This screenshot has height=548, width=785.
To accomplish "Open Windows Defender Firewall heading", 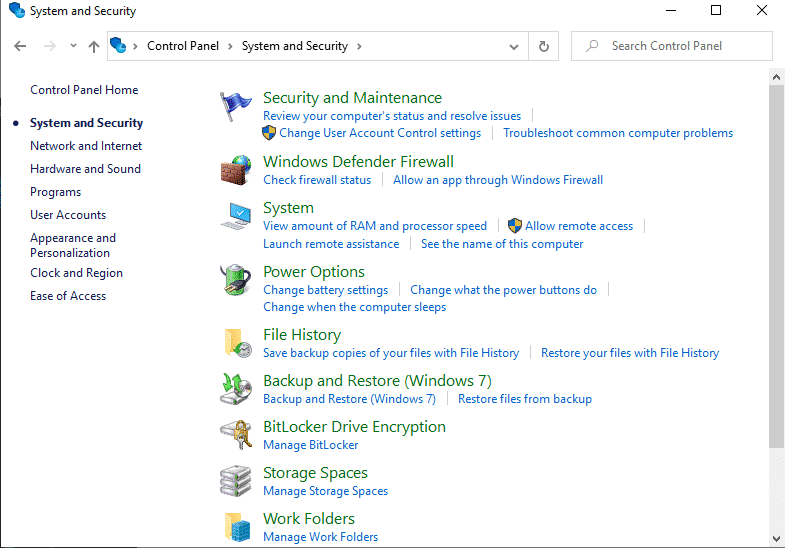I will pyautogui.click(x=358, y=162).
